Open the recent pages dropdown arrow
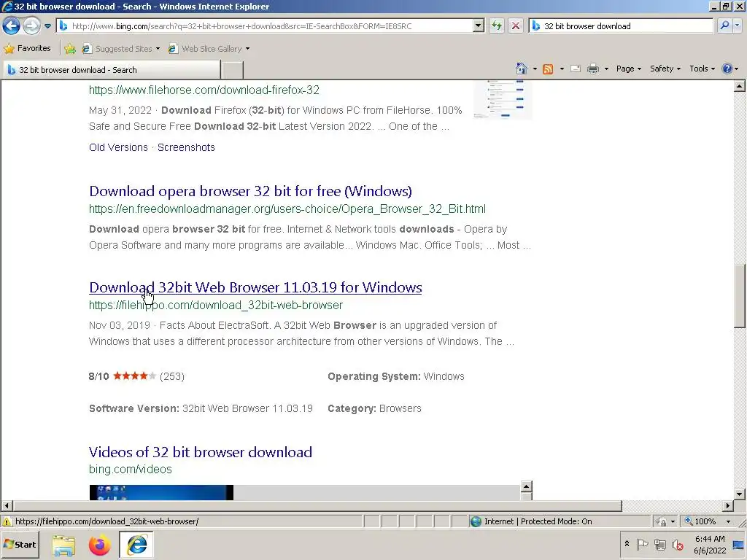Screen dimensions: 747x560 click(47, 26)
